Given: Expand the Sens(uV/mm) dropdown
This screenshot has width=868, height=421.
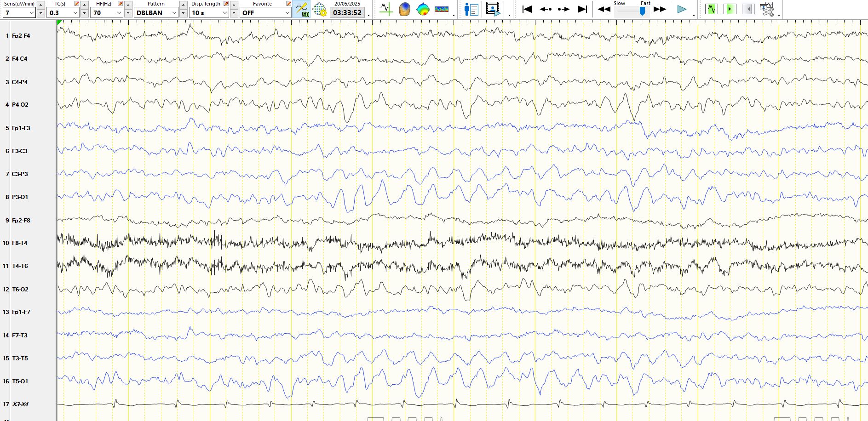Looking at the screenshot, I should click(x=31, y=13).
